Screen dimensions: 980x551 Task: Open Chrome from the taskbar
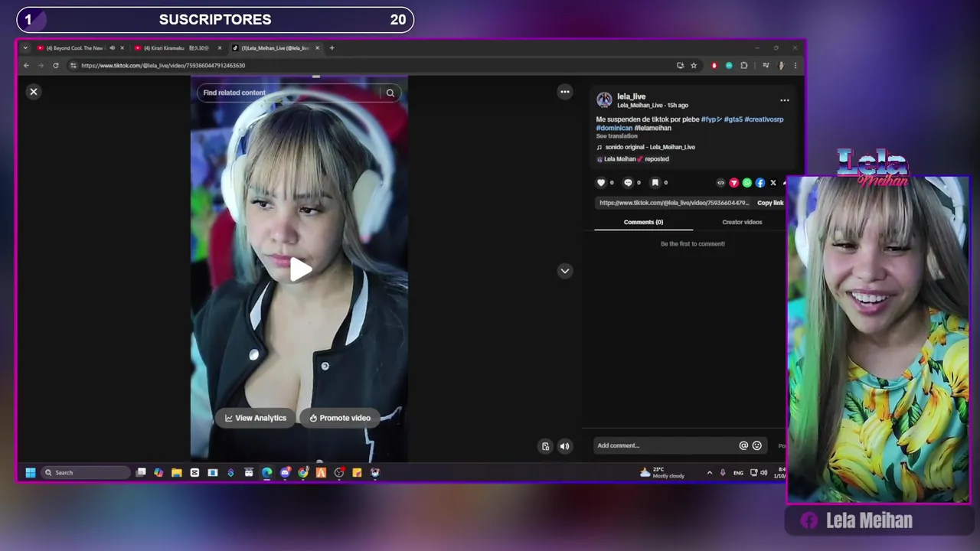[303, 473]
